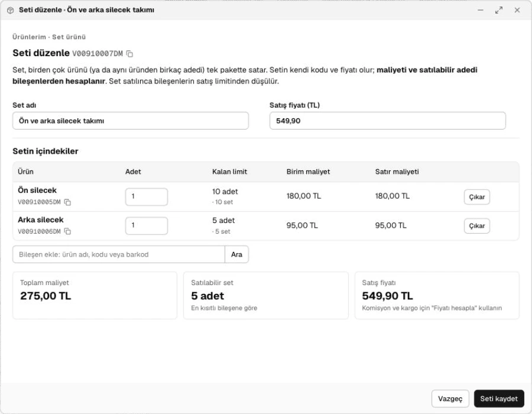Screen dimensions: 532x414
Task: Expand the dialog to full size
Action: click(499, 10)
